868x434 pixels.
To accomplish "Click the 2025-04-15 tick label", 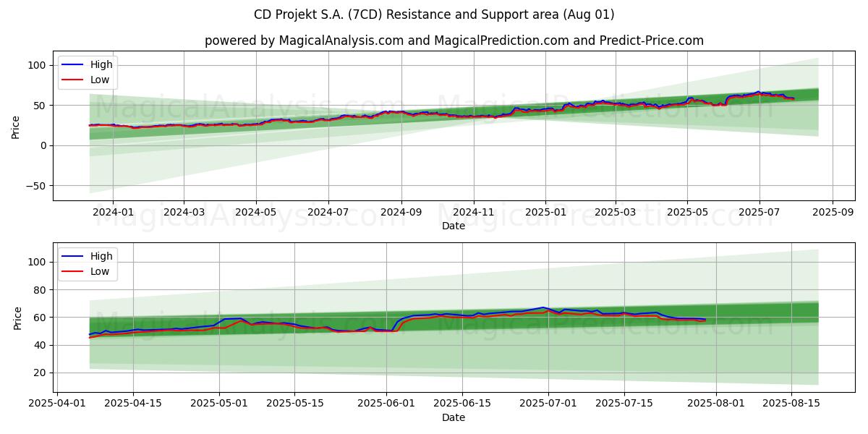I will tap(133, 404).
